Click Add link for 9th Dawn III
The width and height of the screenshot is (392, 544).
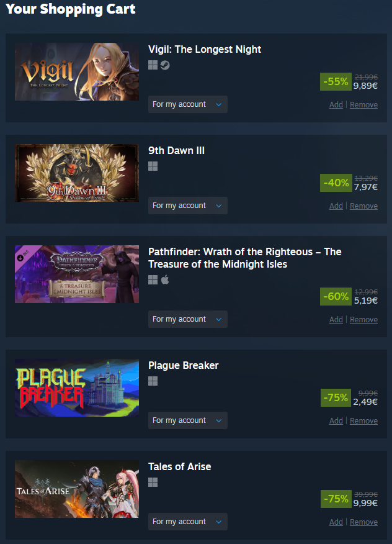point(336,206)
